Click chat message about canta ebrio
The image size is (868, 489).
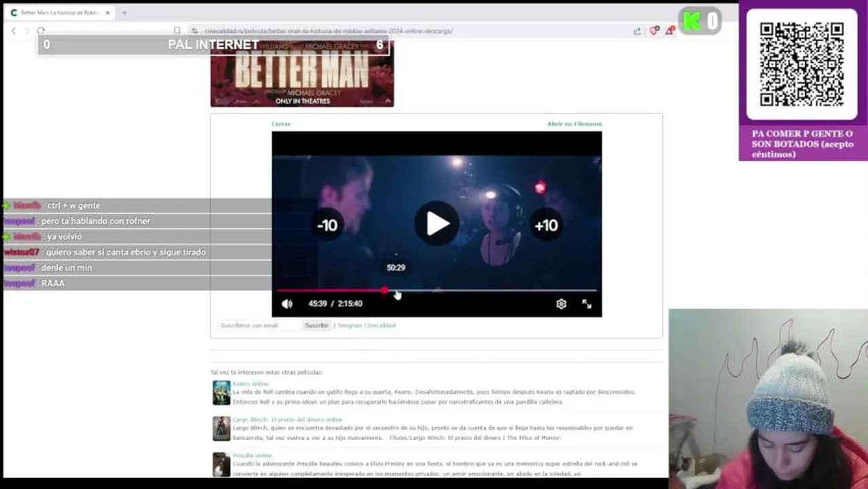point(126,252)
